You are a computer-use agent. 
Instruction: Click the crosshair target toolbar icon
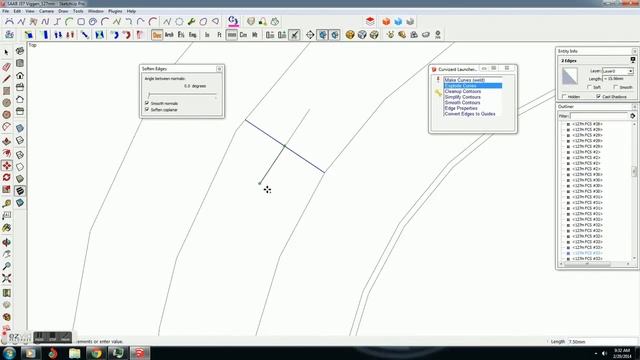coord(310,35)
